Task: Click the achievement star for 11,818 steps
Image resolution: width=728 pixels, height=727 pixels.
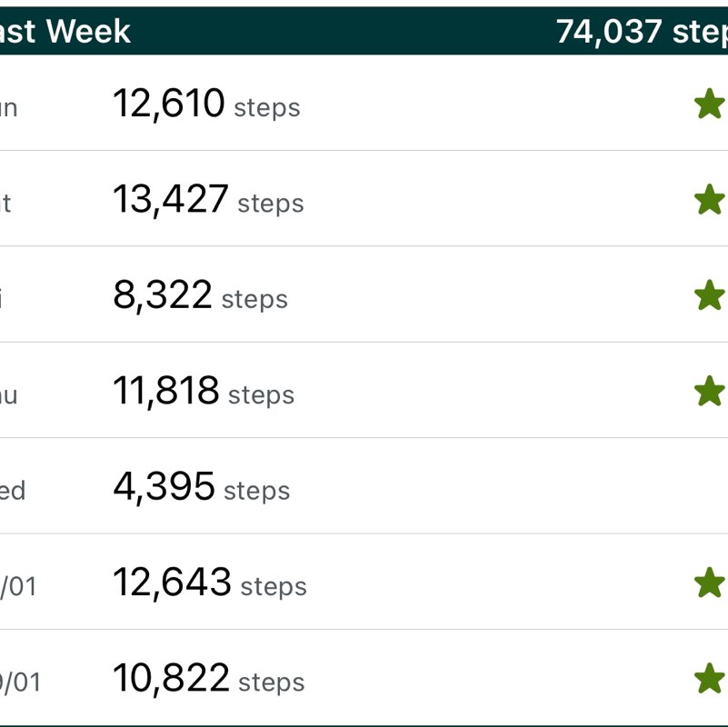Action: 709,392
